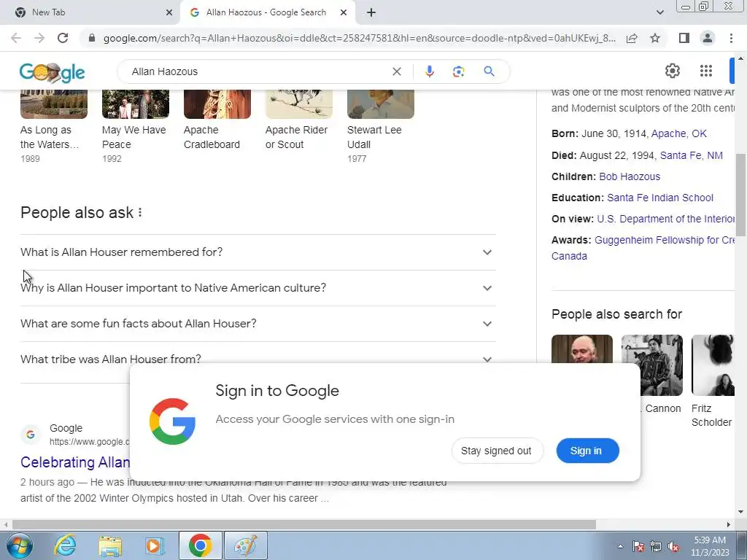Click the blue Sign in button
Screen dimensions: 747x560
tap(587, 451)
